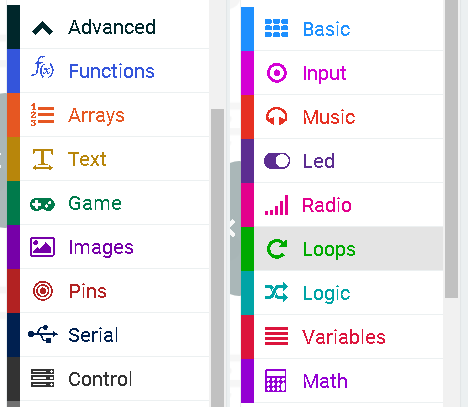Screen dimensions: 468x407
Task: Click the teal Logic color bar
Action: tap(247, 293)
